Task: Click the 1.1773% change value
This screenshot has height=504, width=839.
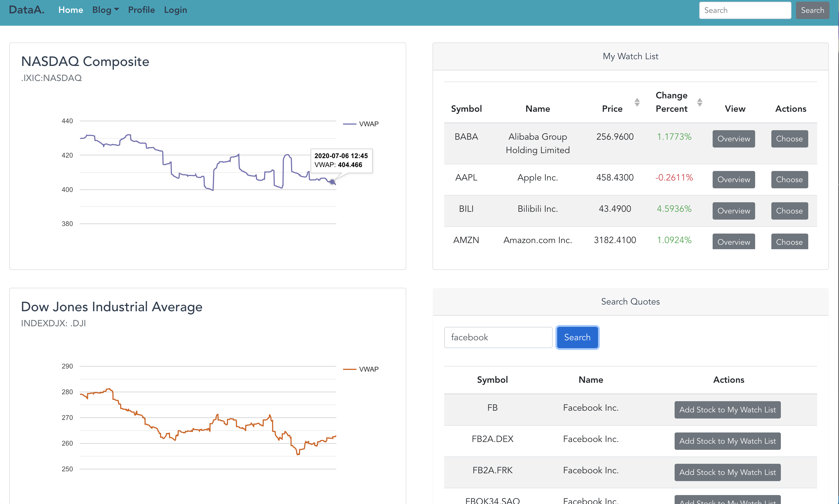Action: pos(674,137)
